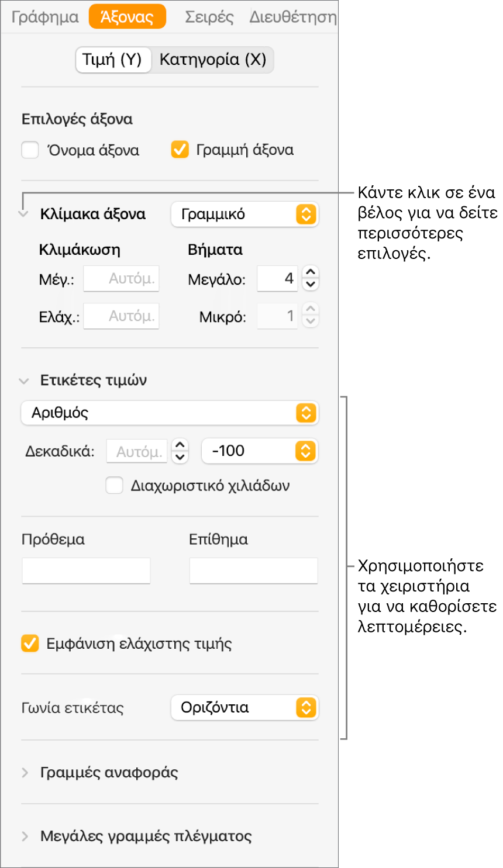Enable the Όνομα άξονα checkbox
Screen dimensions: 503x868
click(30, 150)
